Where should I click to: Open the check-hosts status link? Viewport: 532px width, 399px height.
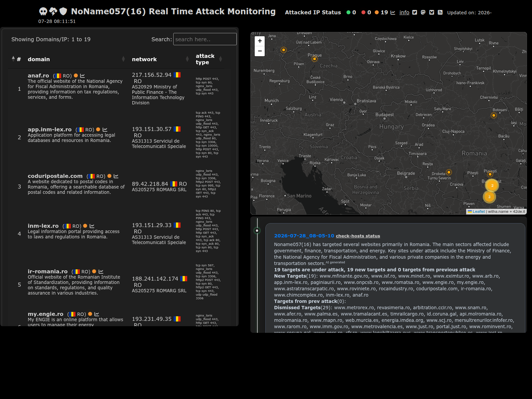pos(358,236)
